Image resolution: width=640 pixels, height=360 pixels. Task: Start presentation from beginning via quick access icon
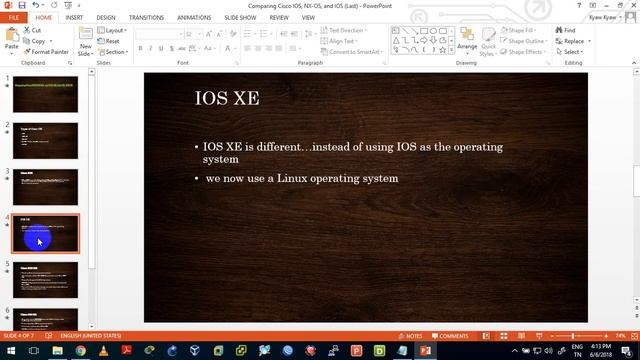click(68, 5)
